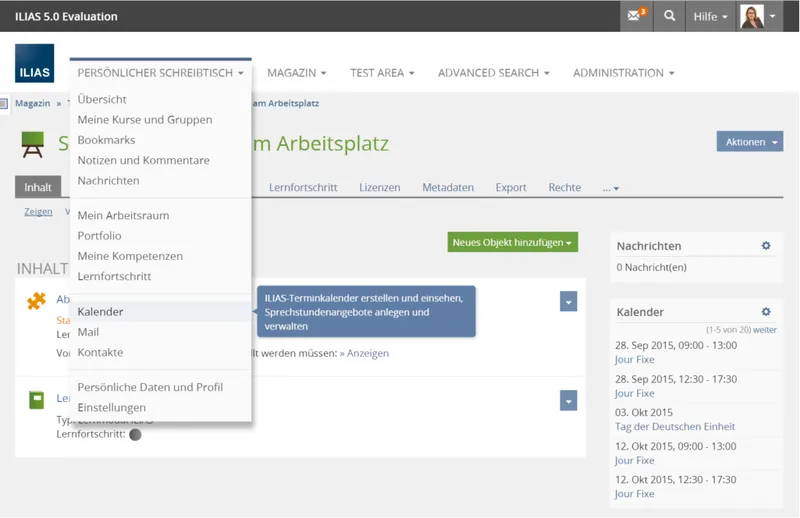Expand the more tabs ellipsis dropdown
Image resolution: width=800 pixels, height=518 pixels.
tap(611, 188)
